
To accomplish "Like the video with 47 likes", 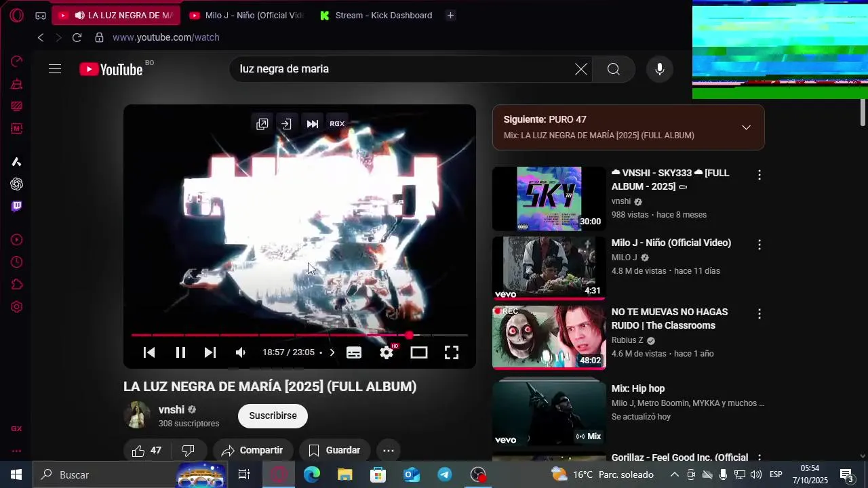I will (x=146, y=451).
